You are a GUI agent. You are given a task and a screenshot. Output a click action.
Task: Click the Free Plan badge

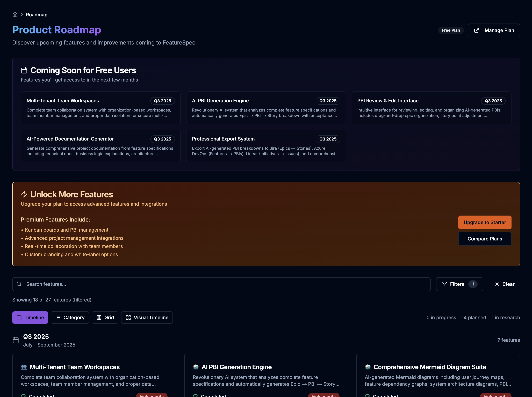pyautogui.click(x=451, y=31)
